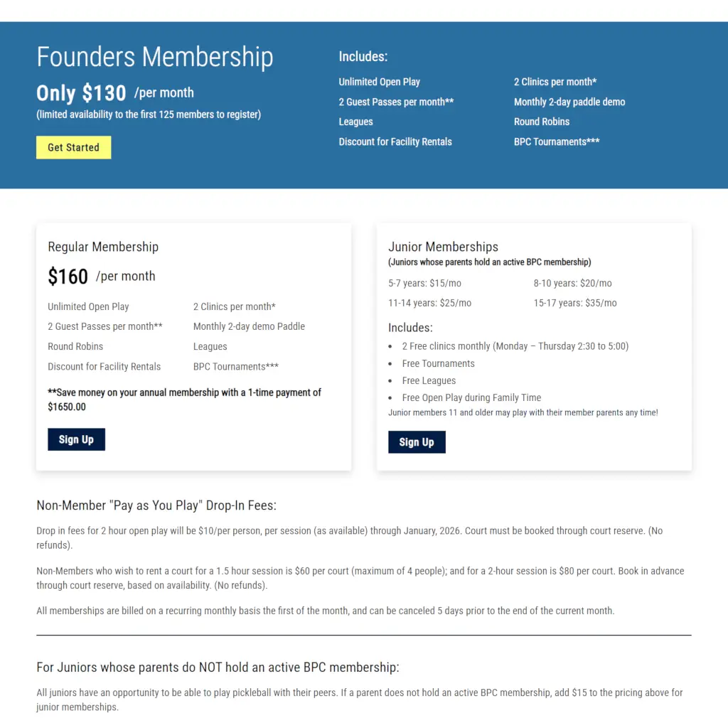728x728 pixels.
Task: Click the Discount for Facility Rentals text
Action: coord(395,141)
